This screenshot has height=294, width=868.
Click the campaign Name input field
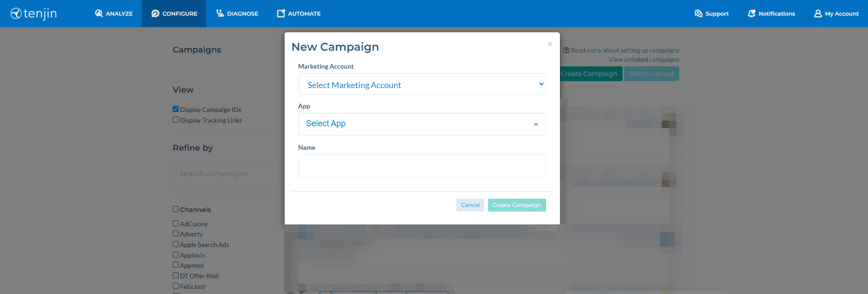[x=422, y=166]
